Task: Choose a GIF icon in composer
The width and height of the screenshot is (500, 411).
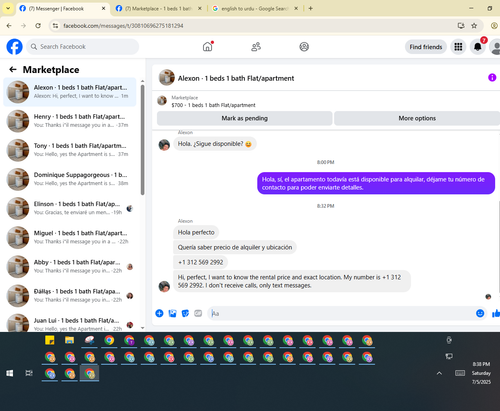Action: tap(198, 313)
